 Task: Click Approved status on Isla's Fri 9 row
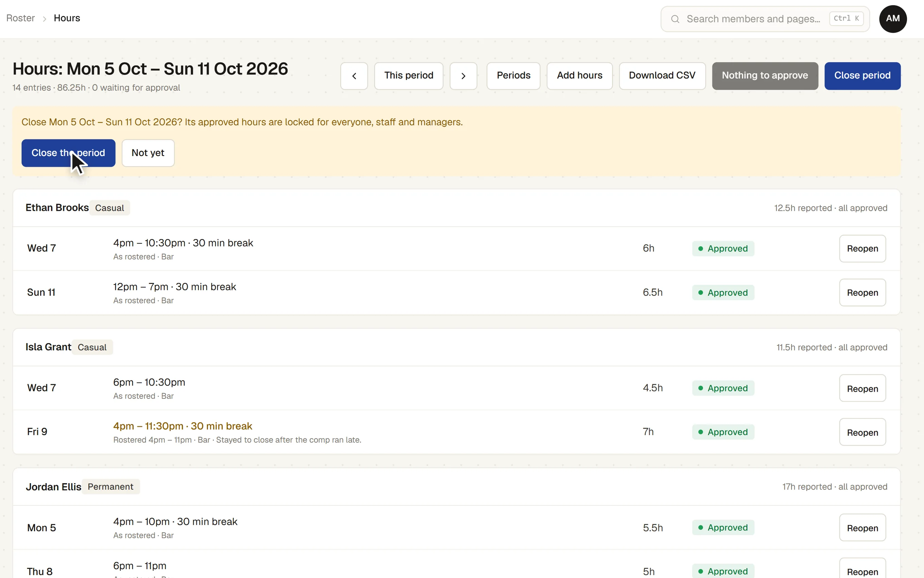723,432
